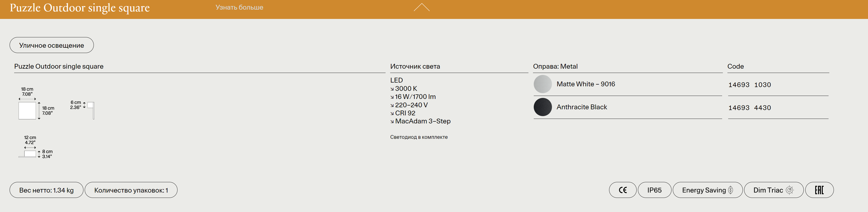
Task: Click the Matte White – 9016 label
Action: 586,84
